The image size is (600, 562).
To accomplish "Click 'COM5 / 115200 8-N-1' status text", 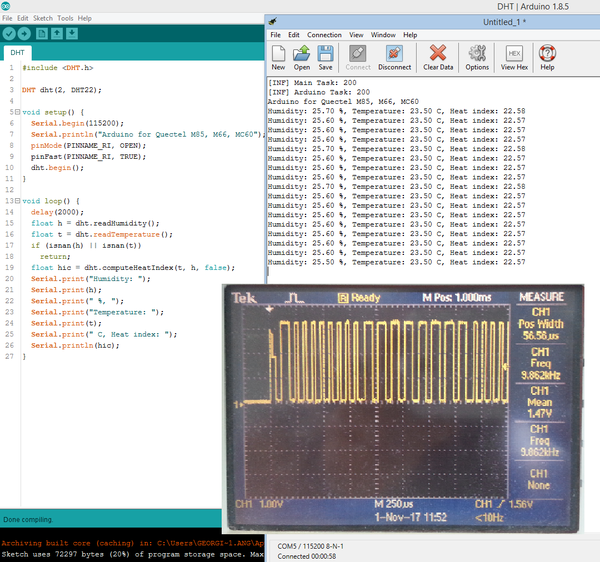I will (x=310, y=546).
